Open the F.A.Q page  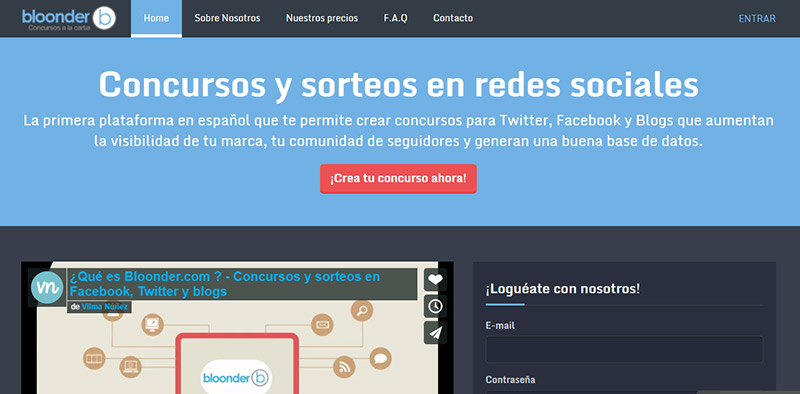395,18
